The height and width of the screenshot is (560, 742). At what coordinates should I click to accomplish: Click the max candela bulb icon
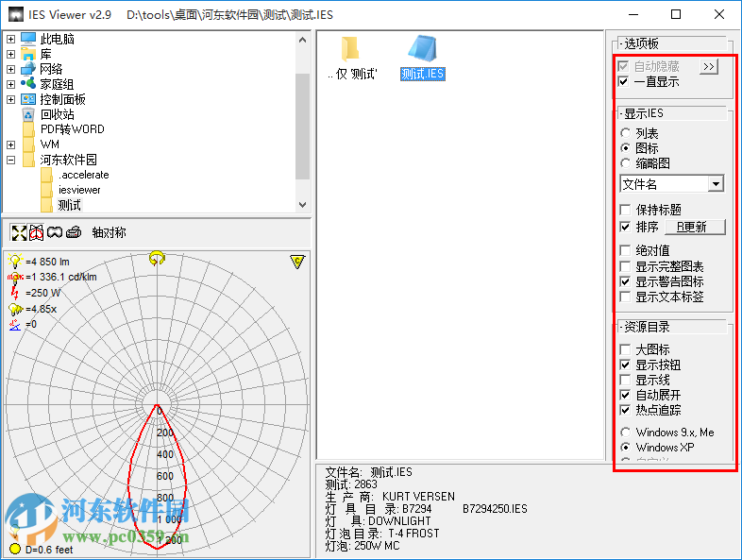(x=15, y=277)
